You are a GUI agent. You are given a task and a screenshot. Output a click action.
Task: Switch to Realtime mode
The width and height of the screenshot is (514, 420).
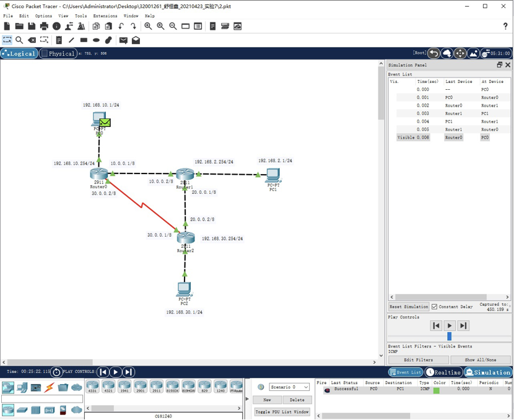click(x=443, y=372)
